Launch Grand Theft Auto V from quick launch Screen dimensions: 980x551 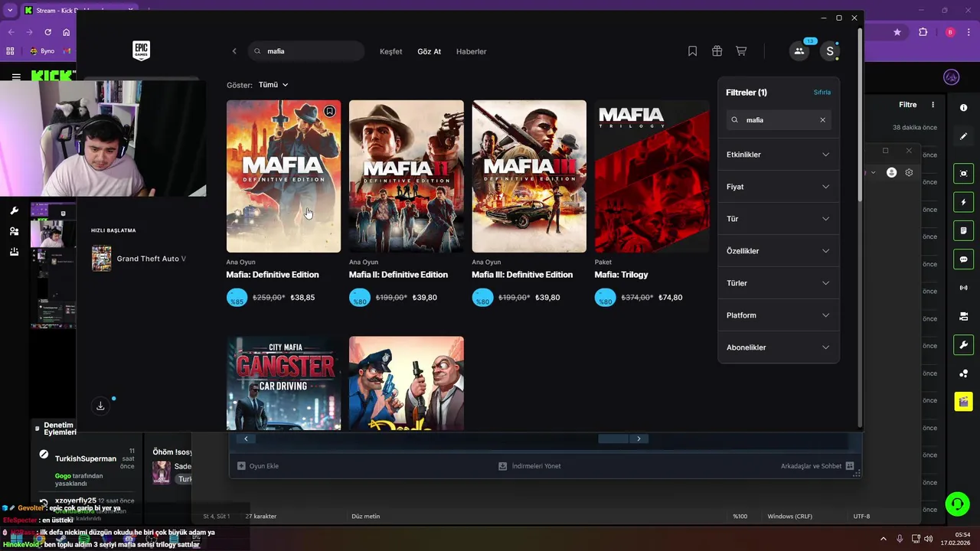tap(139, 259)
